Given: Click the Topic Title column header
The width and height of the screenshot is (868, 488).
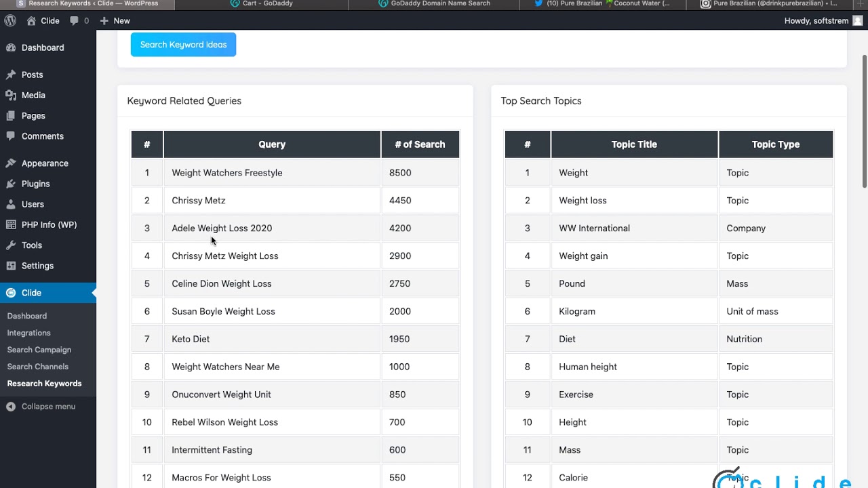Looking at the screenshot, I should point(634,144).
